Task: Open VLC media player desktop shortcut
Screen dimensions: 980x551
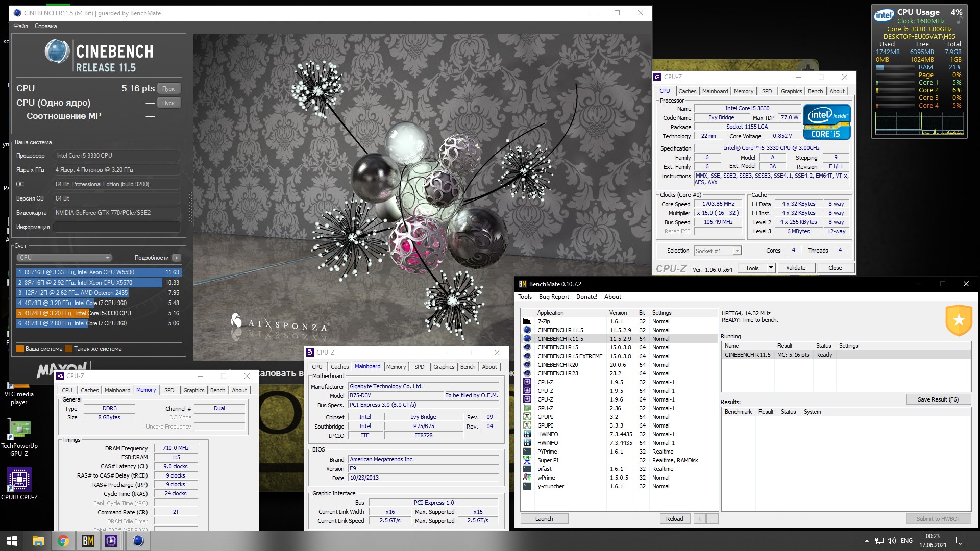Action: coord(19,394)
